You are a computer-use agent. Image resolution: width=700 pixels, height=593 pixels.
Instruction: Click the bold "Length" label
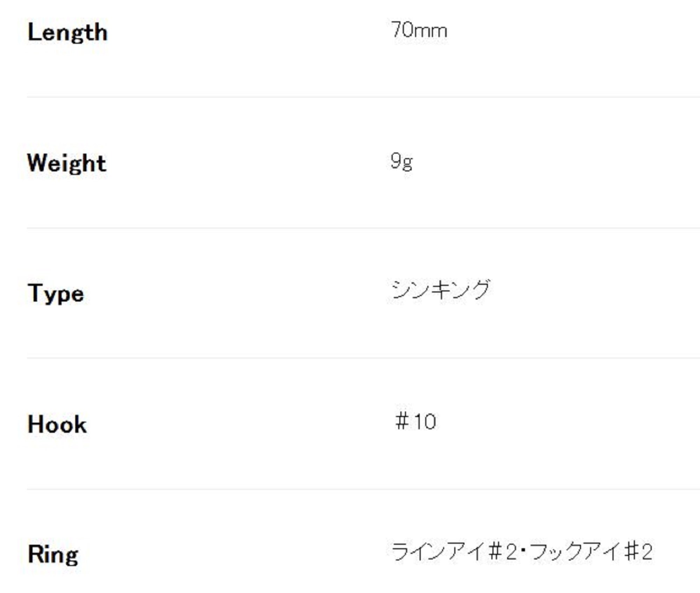click(68, 33)
